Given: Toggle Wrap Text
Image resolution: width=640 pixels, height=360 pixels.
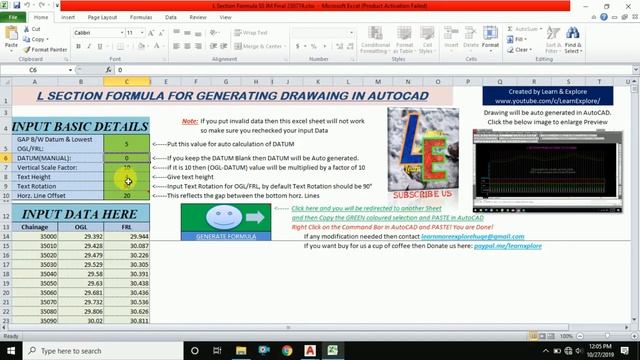Looking at the screenshot, I should tap(251, 33).
